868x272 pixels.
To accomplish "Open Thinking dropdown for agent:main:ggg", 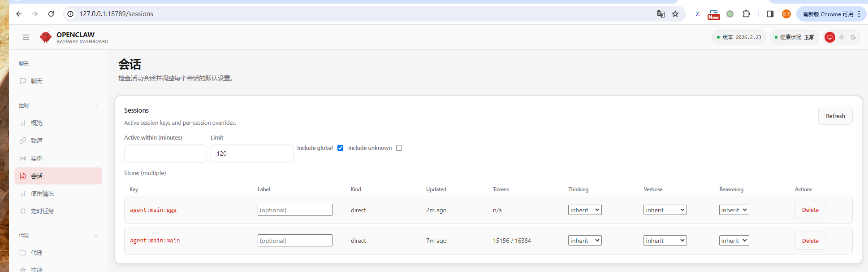I will coord(585,210).
